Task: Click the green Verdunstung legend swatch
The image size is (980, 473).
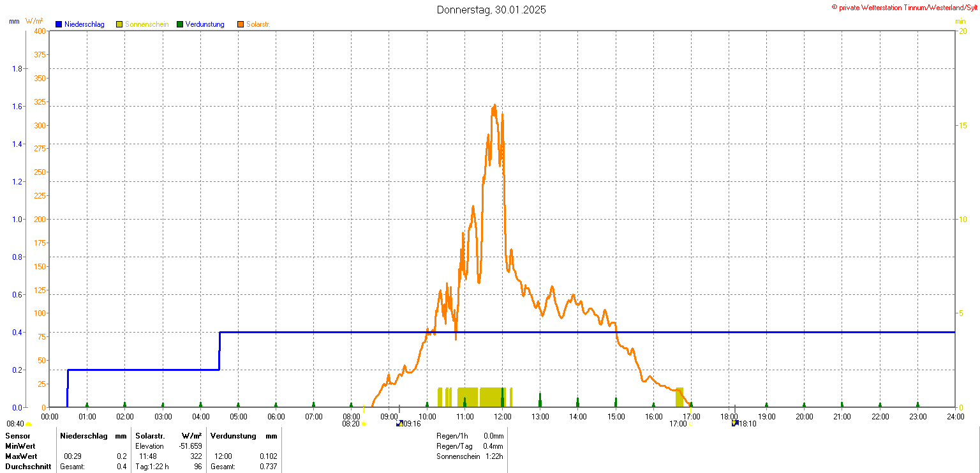Action: pos(180,24)
